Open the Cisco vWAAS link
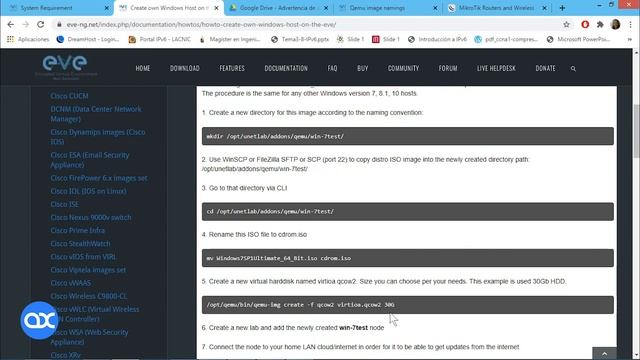Image resolution: width=640 pixels, height=360 pixels. [71, 283]
